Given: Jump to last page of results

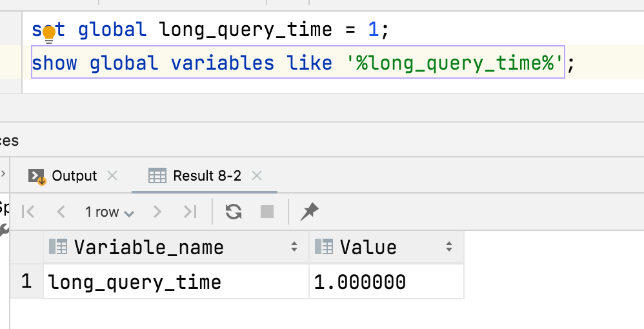Looking at the screenshot, I should click(190, 212).
